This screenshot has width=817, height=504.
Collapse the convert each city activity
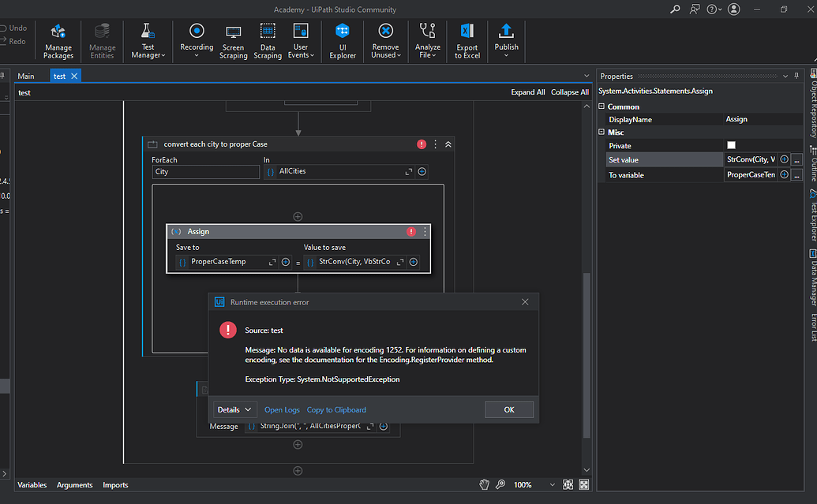[x=448, y=144]
